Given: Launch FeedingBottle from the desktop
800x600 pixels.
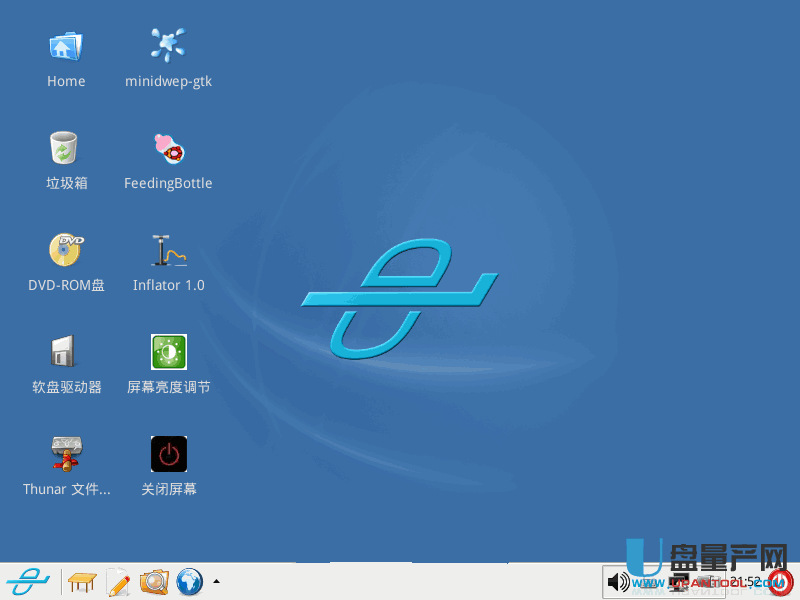Looking at the screenshot, I should (x=168, y=148).
